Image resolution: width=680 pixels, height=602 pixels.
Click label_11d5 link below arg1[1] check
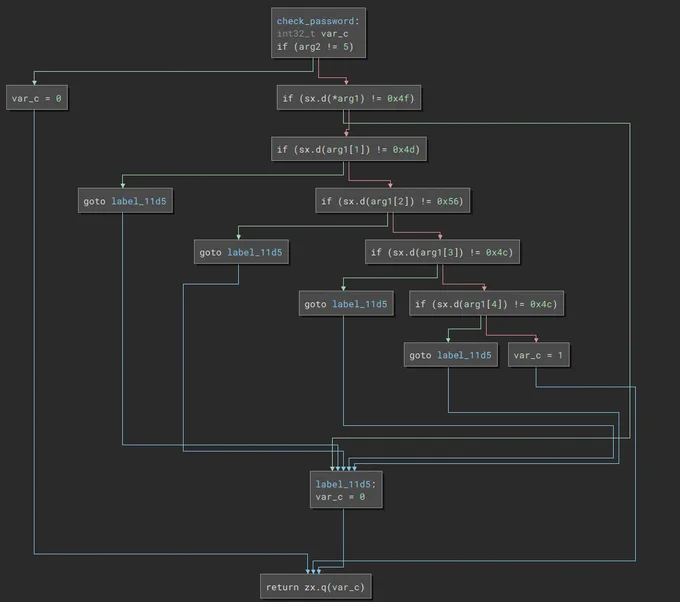pos(139,201)
